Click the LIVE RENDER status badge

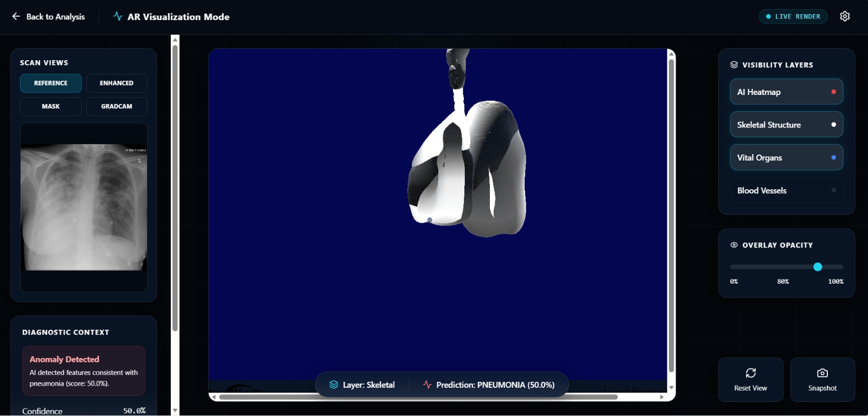pyautogui.click(x=793, y=16)
